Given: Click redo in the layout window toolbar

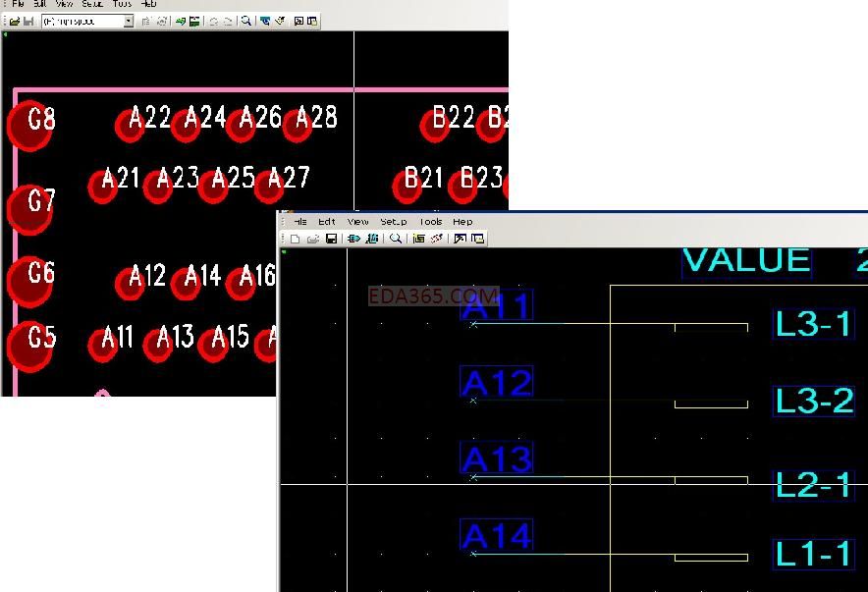Looking at the screenshot, I should [228, 22].
